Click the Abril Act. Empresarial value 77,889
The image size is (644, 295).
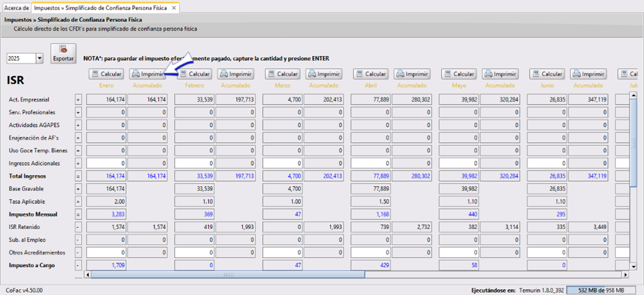coord(371,99)
